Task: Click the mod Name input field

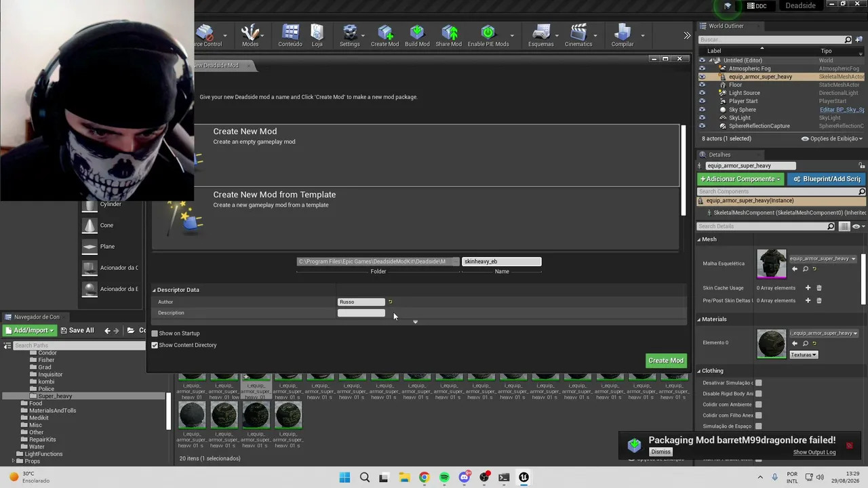Action: click(502, 262)
